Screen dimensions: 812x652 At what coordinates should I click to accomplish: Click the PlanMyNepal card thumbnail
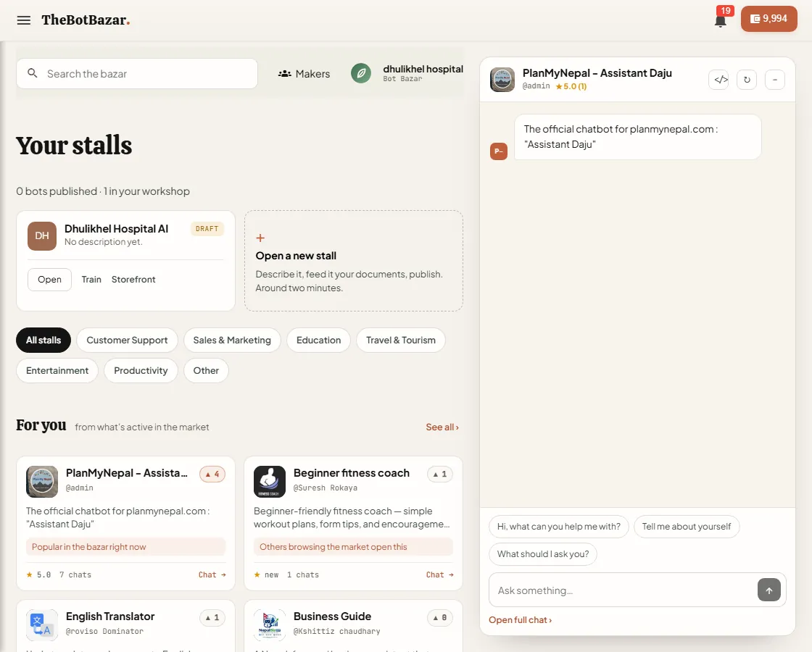click(42, 482)
